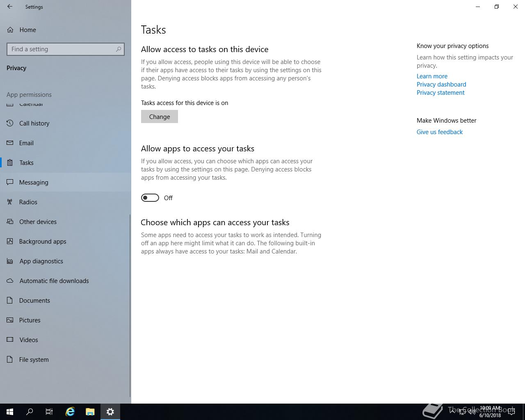Click the Privacy section heading
The height and width of the screenshot is (420, 525).
(16, 68)
